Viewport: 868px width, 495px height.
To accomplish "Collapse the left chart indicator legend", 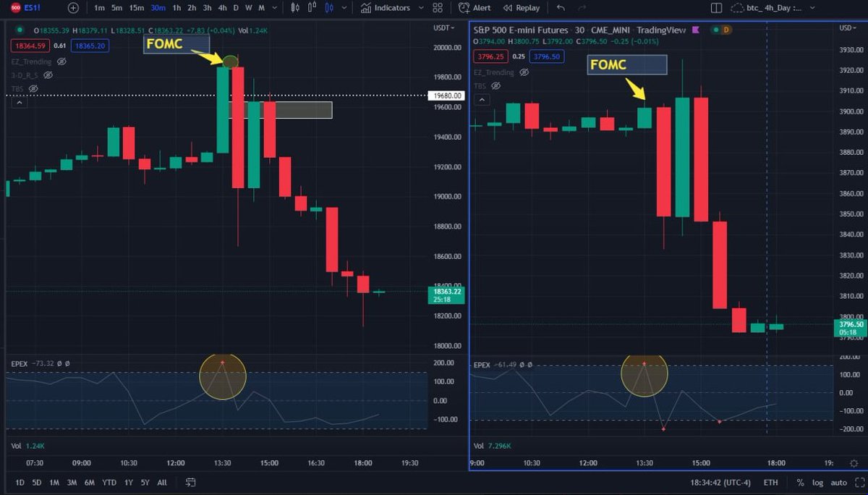I will 19,103.
